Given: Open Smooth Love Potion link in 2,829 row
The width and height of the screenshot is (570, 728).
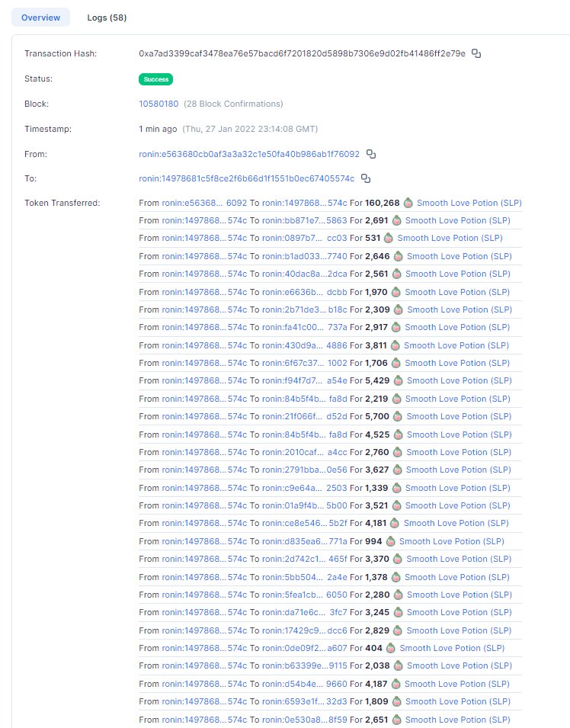Looking at the screenshot, I should pyautogui.click(x=459, y=630).
